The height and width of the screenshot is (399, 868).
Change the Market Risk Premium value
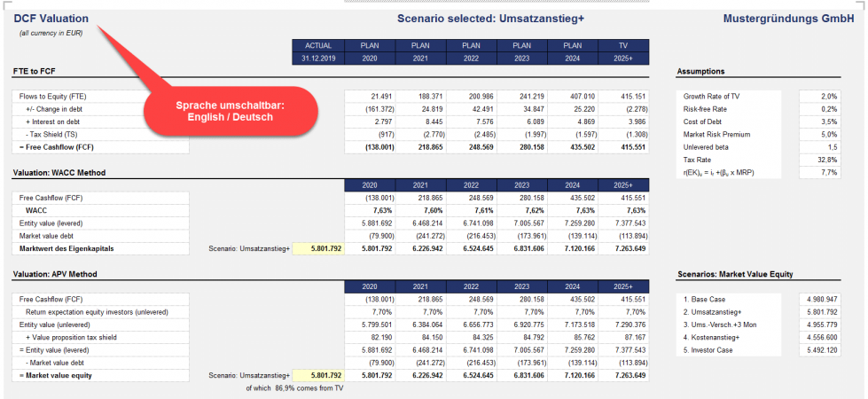coord(817,134)
